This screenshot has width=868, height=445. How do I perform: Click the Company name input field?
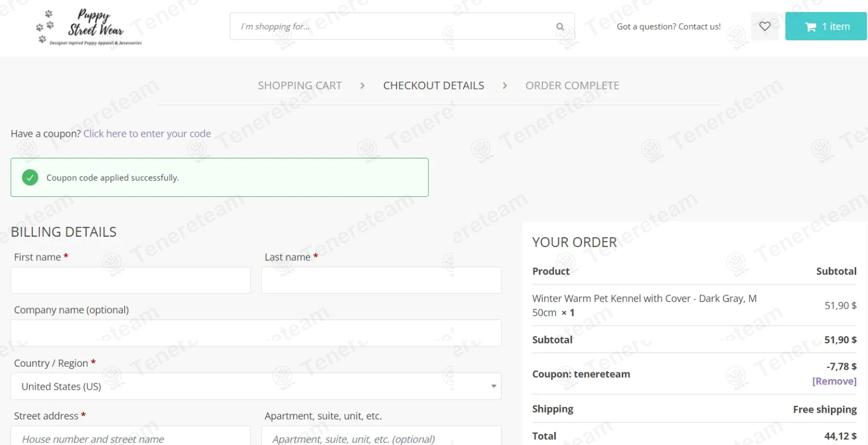pyautogui.click(x=256, y=333)
